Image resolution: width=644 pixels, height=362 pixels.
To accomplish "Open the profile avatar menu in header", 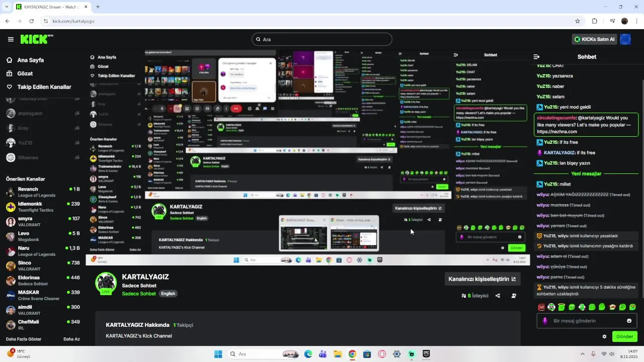I will 625,39.
